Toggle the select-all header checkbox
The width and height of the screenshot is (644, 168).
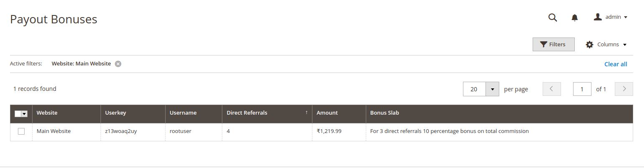[x=18, y=114]
